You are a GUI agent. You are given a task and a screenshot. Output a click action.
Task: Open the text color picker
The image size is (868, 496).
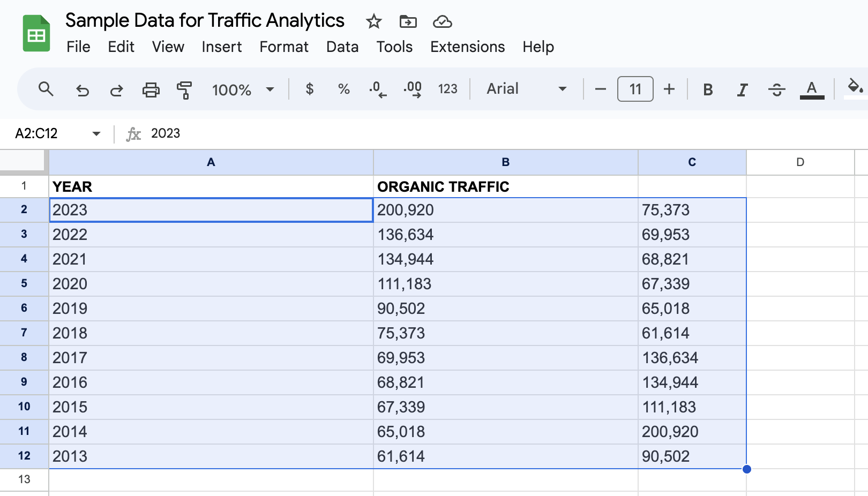tap(811, 89)
